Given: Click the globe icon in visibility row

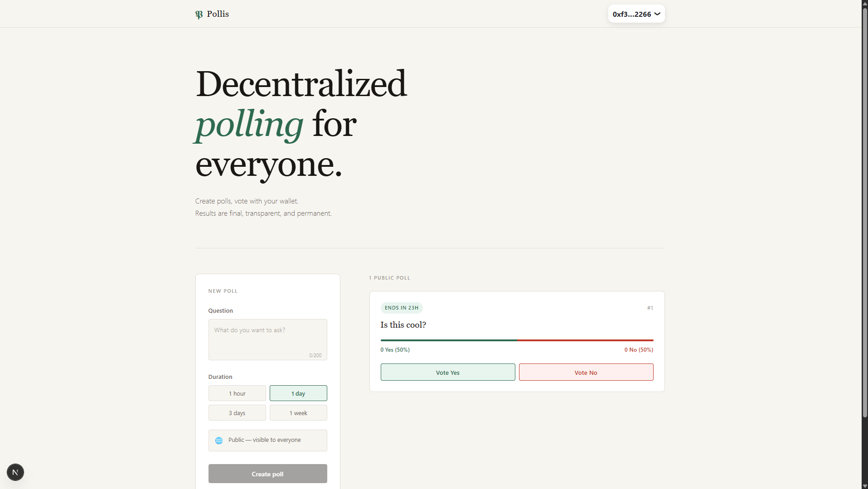Looking at the screenshot, I should [219, 441].
